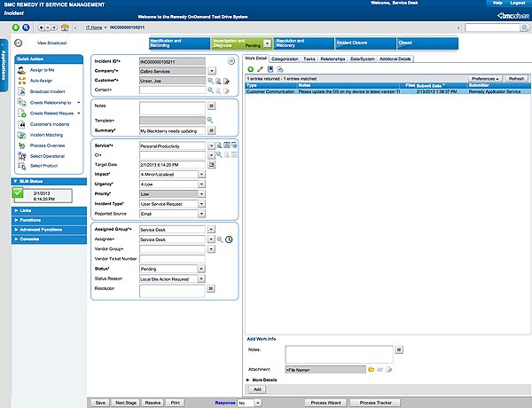The width and height of the screenshot is (532, 408).
Task: Click the Select Operational icon
Action: click(21, 156)
